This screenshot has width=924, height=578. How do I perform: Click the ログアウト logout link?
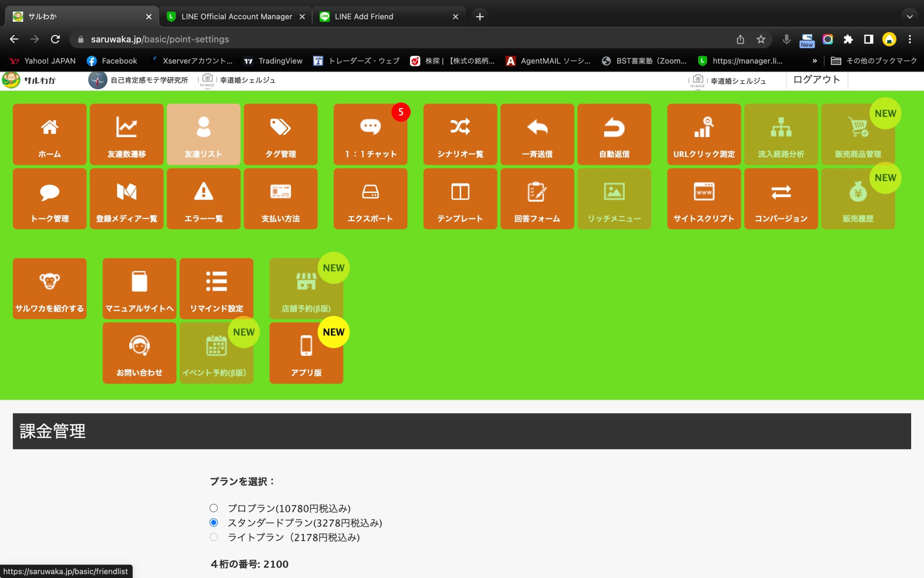pyautogui.click(x=817, y=80)
